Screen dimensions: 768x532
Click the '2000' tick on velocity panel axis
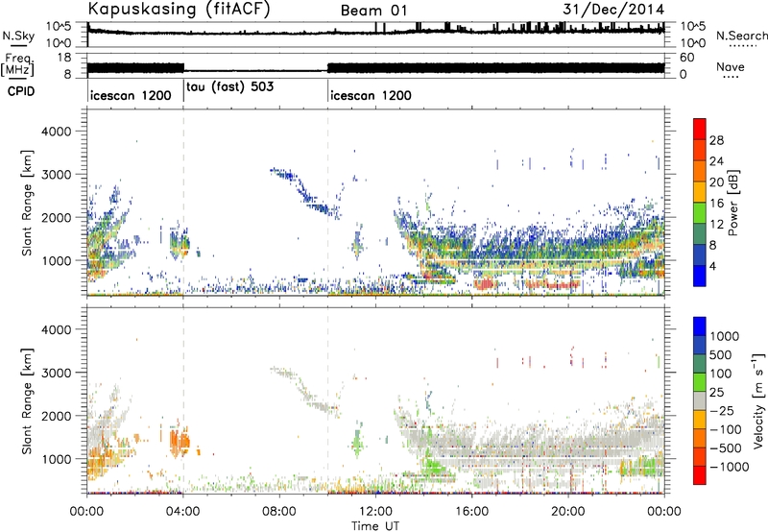[57, 416]
